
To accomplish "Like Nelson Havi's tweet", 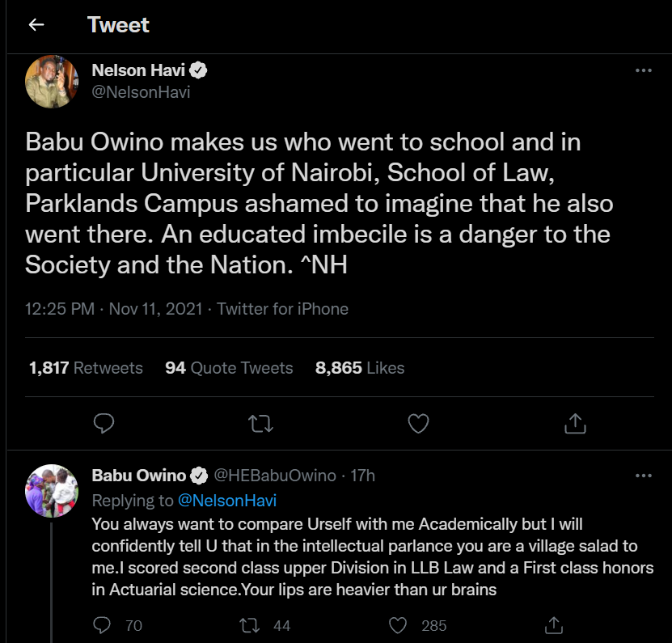I will 418,423.
